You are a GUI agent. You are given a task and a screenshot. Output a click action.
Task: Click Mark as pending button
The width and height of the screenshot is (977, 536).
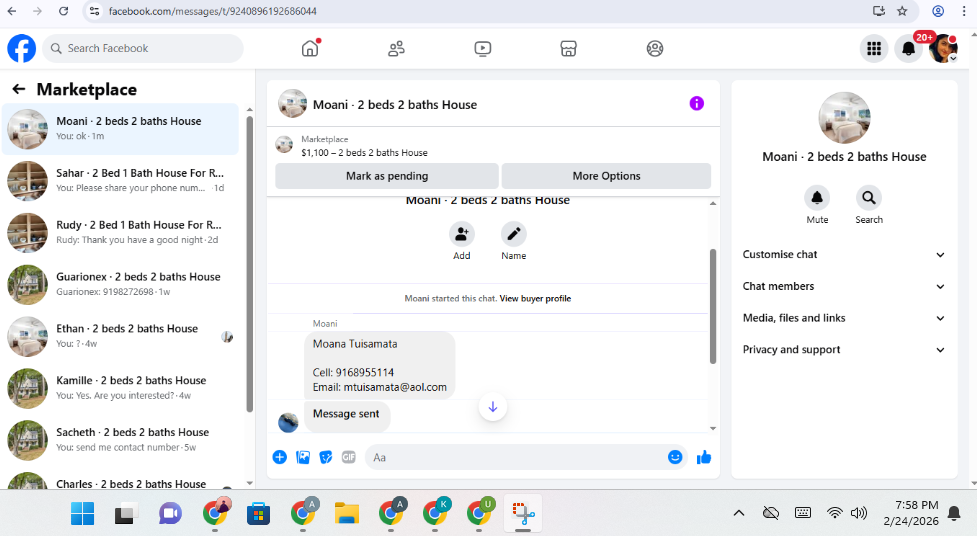point(387,176)
